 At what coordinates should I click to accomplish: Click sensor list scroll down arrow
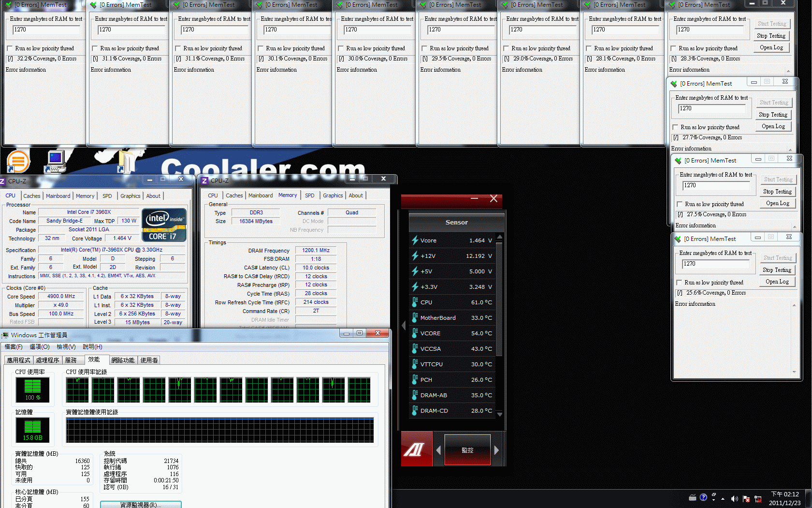click(500, 414)
